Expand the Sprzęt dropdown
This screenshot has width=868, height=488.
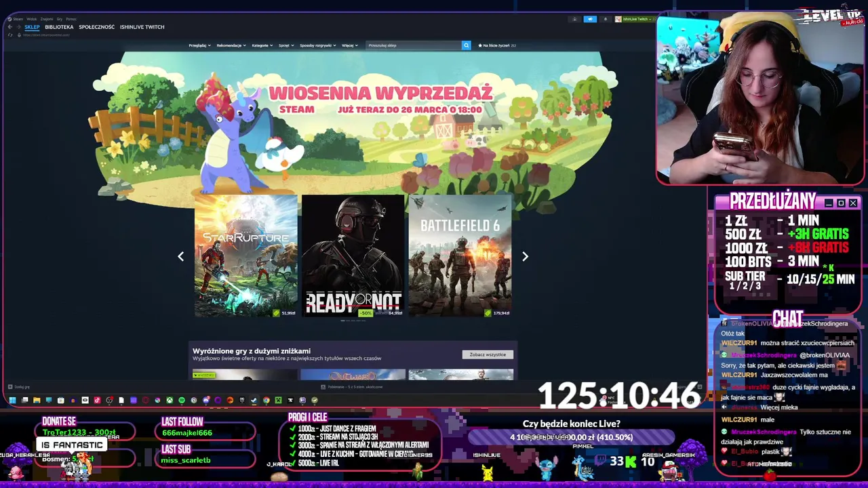pos(286,45)
